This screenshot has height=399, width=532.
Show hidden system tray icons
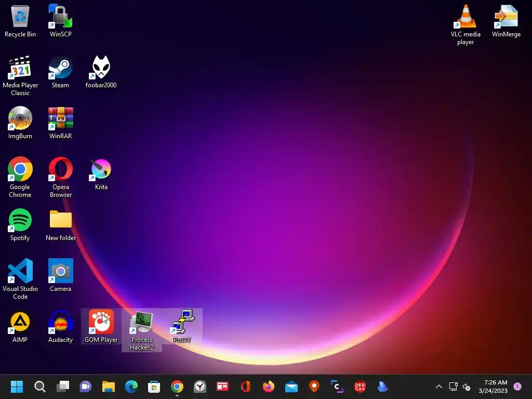tap(438, 387)
